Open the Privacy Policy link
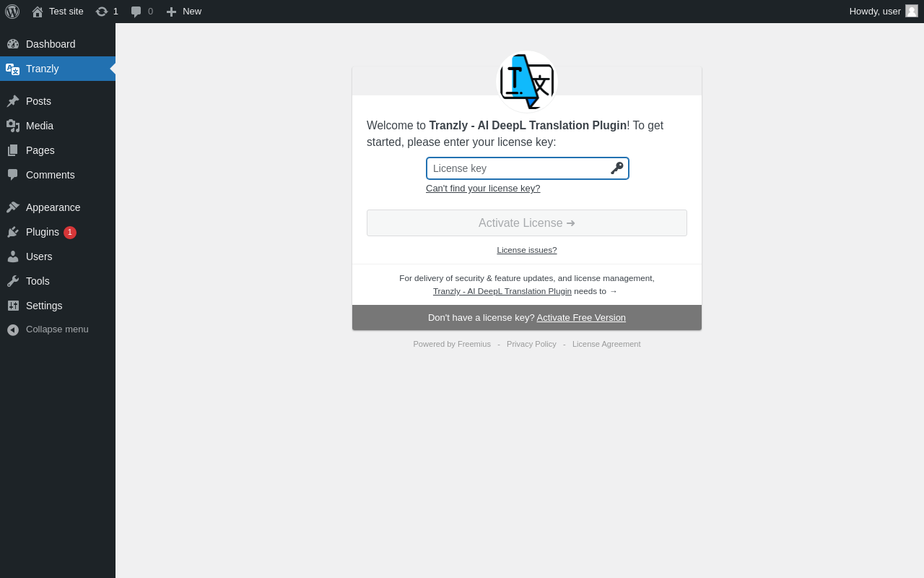This screenshot has height=578, width=924. point(531,344)
